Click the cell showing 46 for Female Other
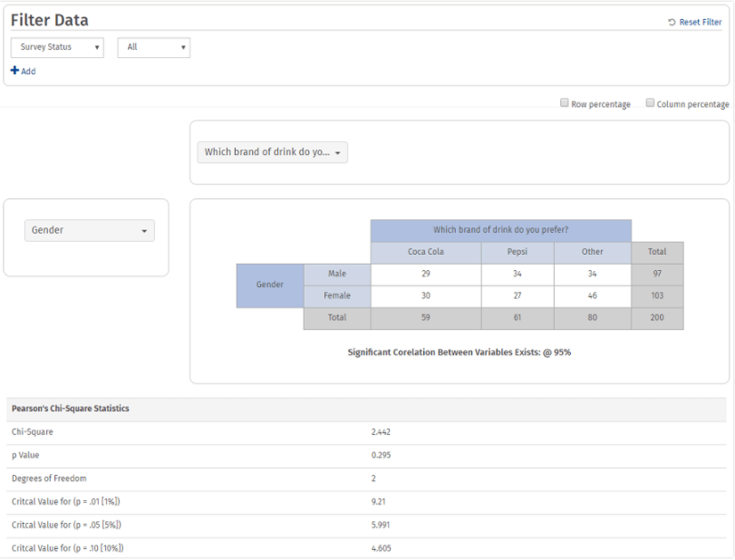The width and height of the screenshot is (735, 560). pyautogui.click(x=593, y=295)
